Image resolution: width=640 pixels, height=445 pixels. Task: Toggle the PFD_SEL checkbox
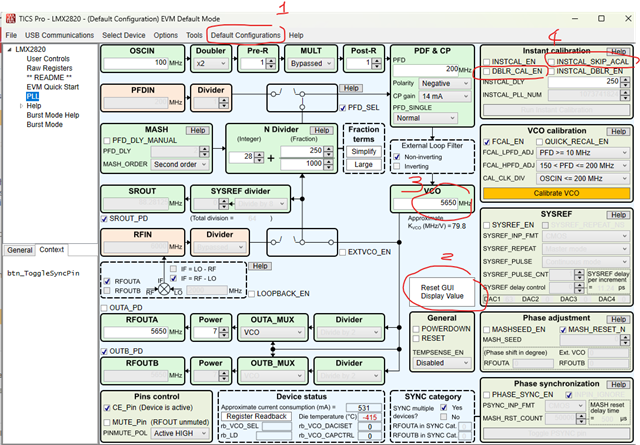point(343,108)
